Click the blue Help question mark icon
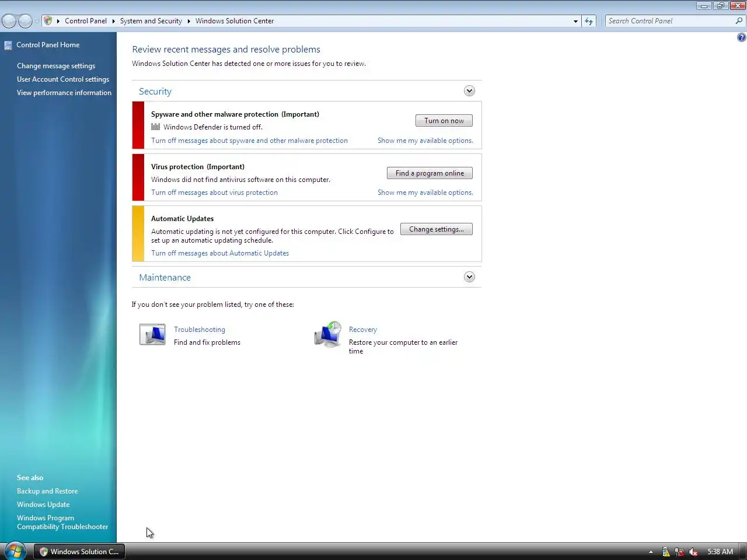747x560 pixels. (741, 37)
